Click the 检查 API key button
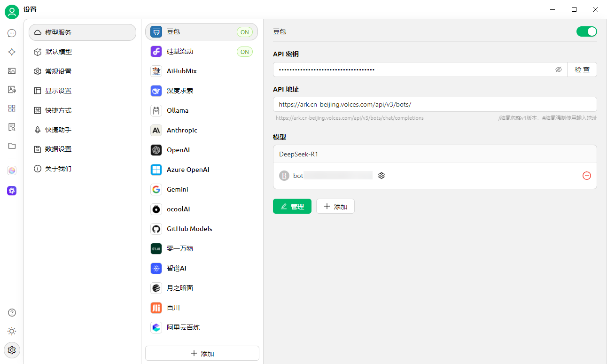 coord(582,70)
